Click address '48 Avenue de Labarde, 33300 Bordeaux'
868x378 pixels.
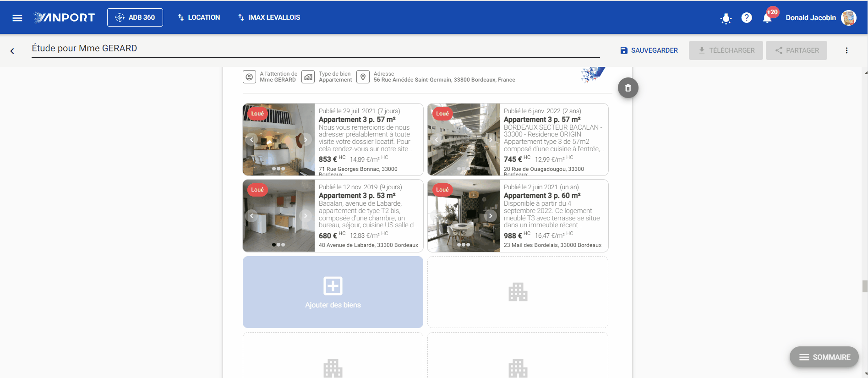click(368, 245)
